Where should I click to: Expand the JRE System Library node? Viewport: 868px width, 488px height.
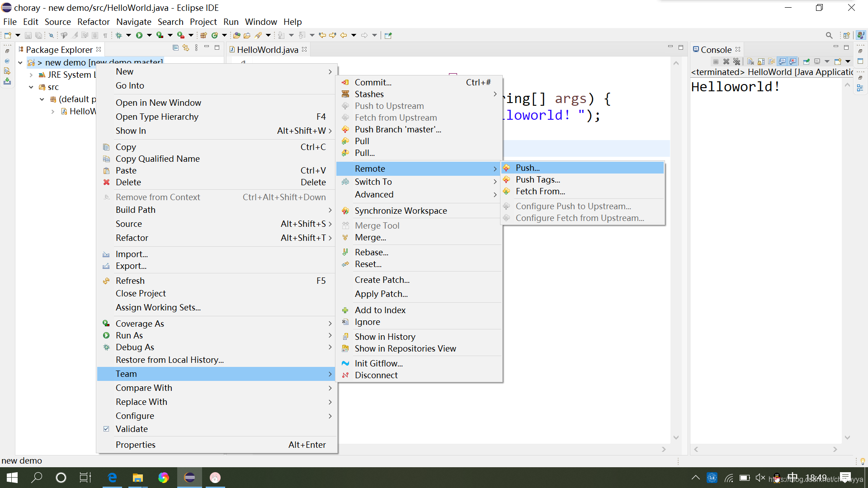[x=31, y=75]
